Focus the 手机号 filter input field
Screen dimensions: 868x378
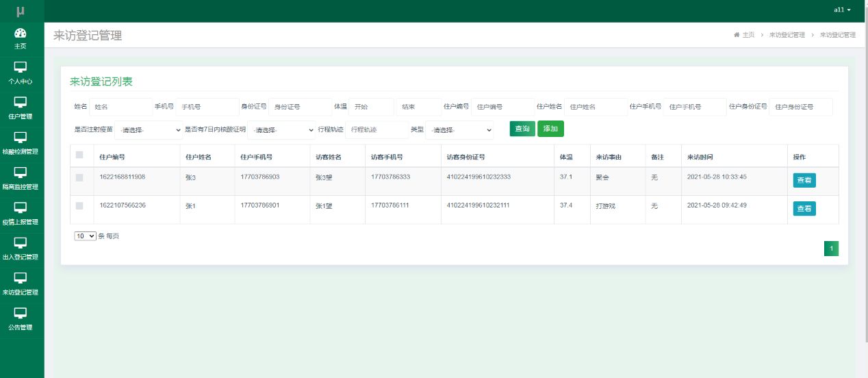[207, 107]
